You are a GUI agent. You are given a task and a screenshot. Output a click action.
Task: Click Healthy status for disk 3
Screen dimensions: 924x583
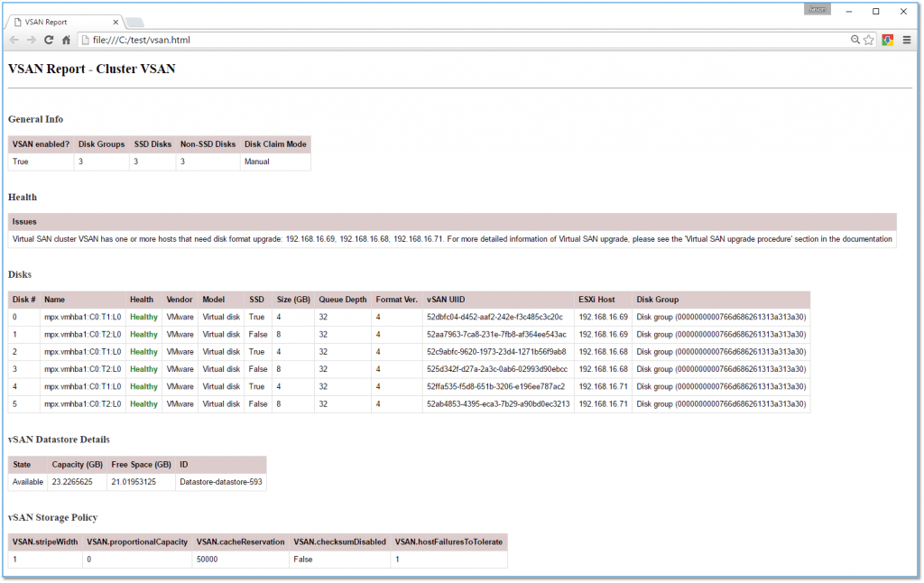click(x=143, y=370)
